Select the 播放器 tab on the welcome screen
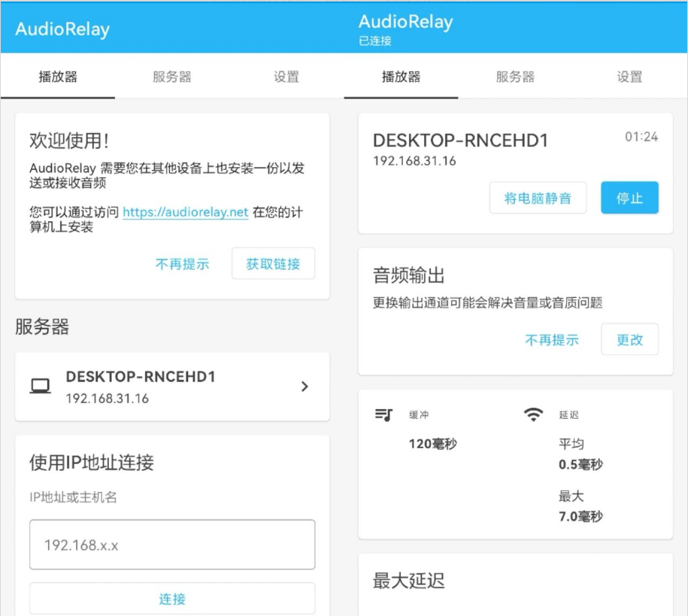The height and width of the screenshot is (616, 688). tap(58, 77)
